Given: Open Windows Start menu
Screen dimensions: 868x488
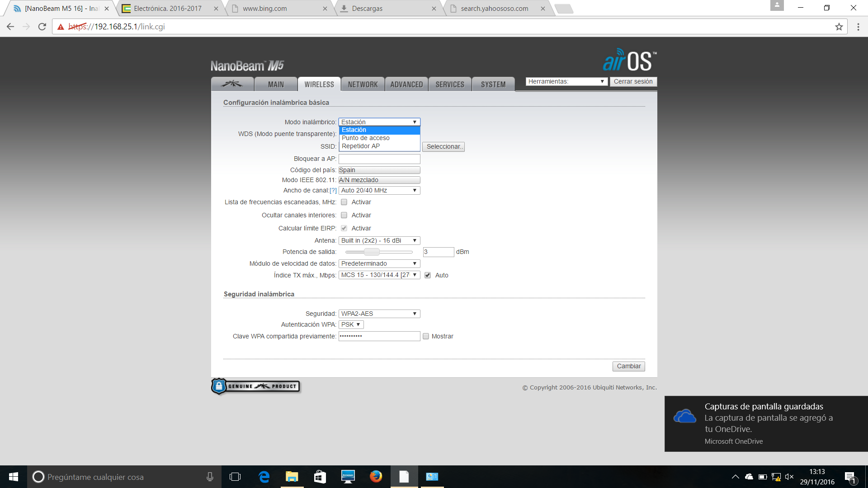Looking at the screenshot, I should pyautogui.click(x=14, y=477).
